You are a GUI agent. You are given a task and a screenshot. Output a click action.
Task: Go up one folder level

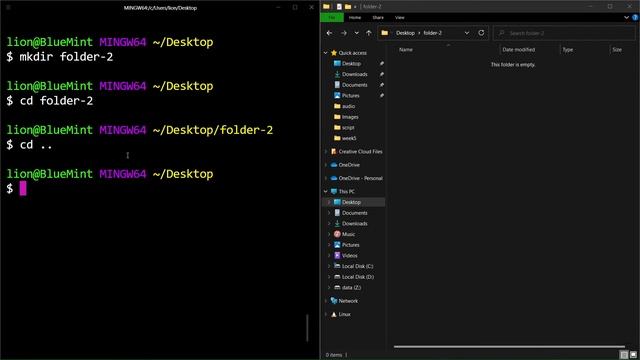[x=369, y=33]
